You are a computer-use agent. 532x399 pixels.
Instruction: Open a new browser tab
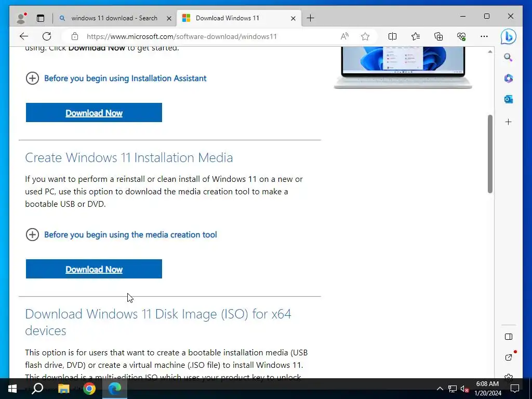[x=311, y=18]
